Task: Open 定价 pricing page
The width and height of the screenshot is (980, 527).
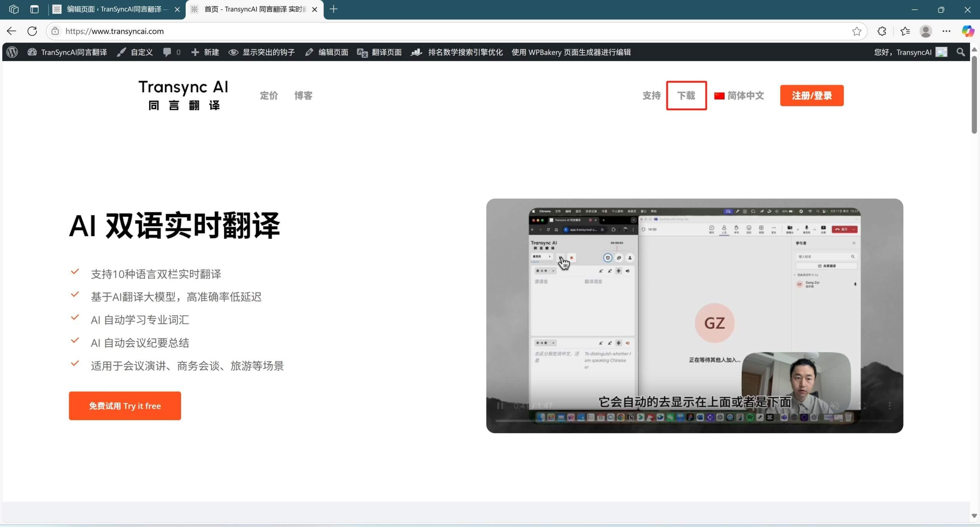Action: (x=269, y=95)
